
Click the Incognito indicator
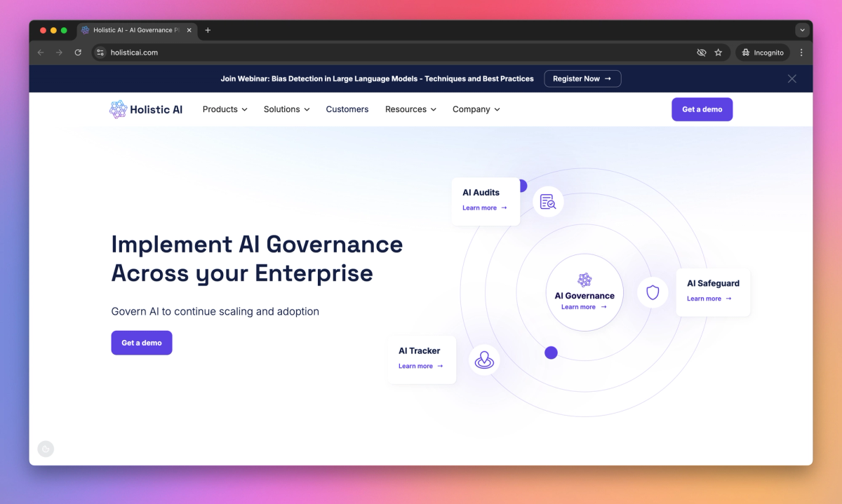coord(763,53)
